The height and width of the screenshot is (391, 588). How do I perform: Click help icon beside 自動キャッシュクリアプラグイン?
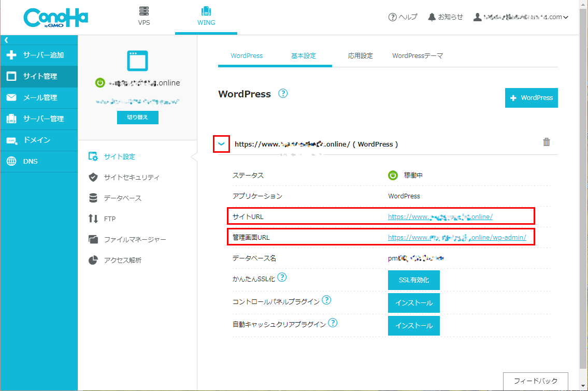tap(333, 323)
